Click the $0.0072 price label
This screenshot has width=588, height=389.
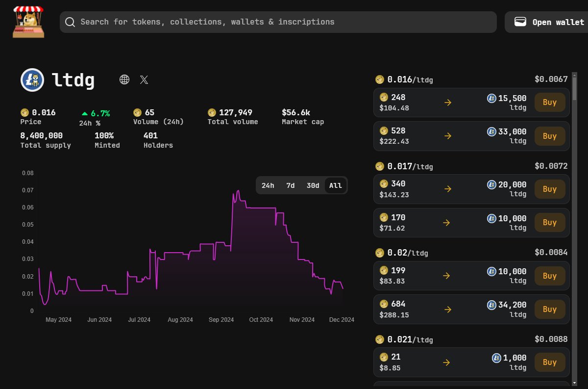pyautogui.click(x=551, y=166)
